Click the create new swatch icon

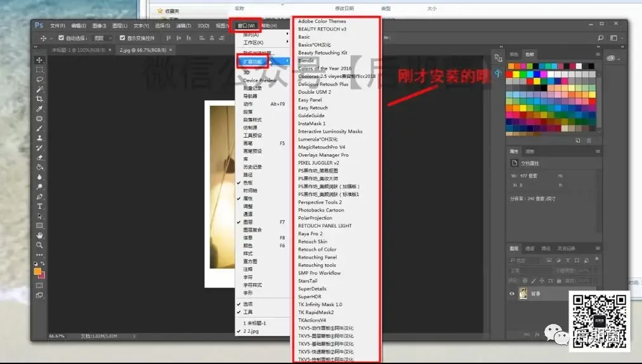tap(578, 140)
